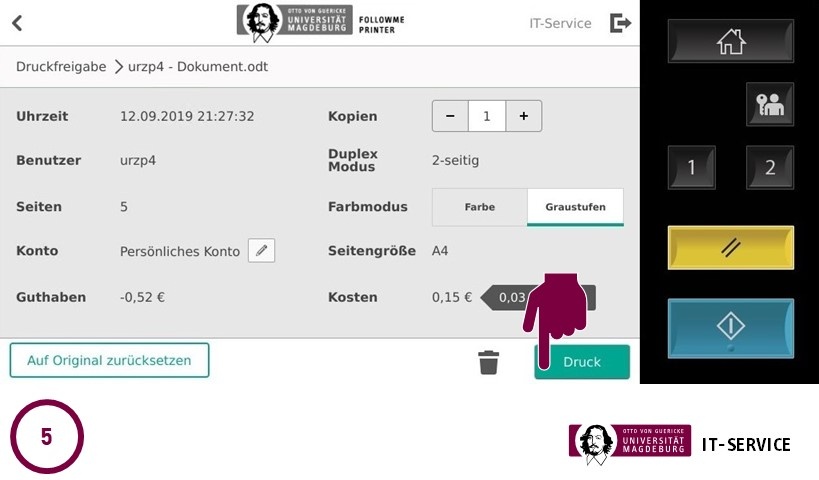819x480 pixels.
Task: Delete the job with trash icon
Action: [x=488, y=362]
